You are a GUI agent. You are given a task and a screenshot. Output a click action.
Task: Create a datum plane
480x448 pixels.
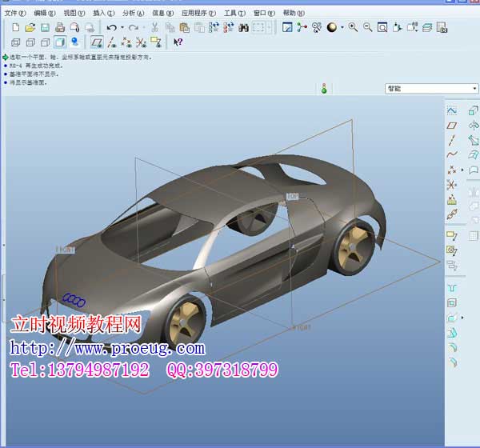[452, 126]
